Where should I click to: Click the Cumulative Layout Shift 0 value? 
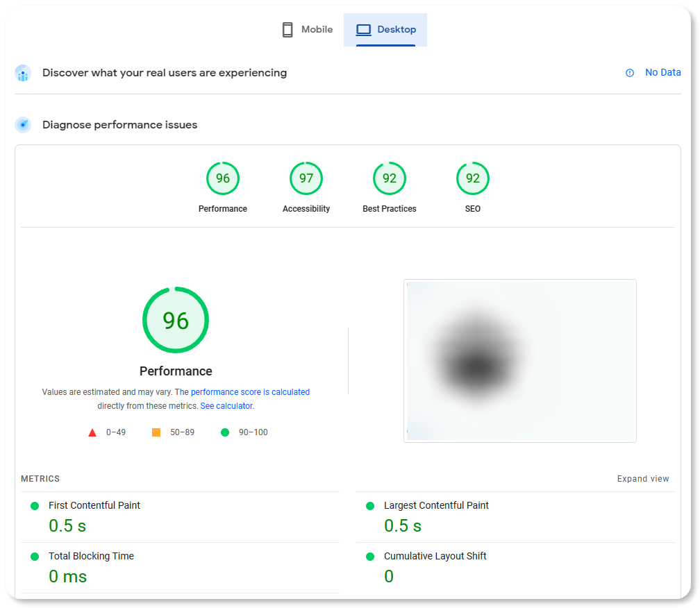pos(389,577)
